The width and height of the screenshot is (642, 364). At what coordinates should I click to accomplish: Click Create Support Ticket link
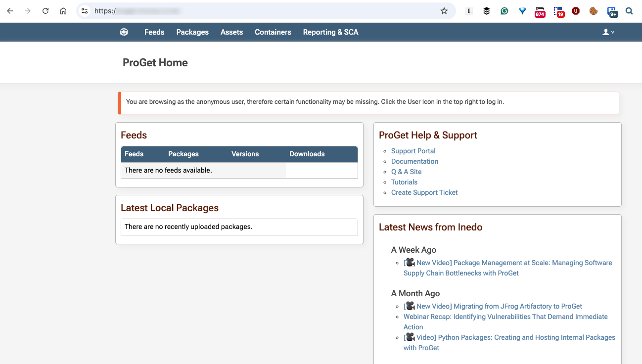[x=424, y=192]
